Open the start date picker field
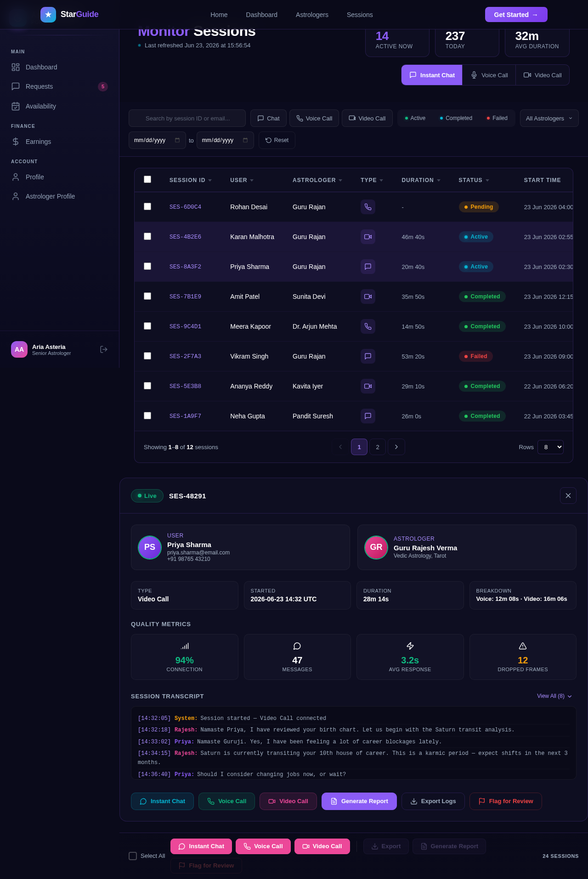 [157, 140]
